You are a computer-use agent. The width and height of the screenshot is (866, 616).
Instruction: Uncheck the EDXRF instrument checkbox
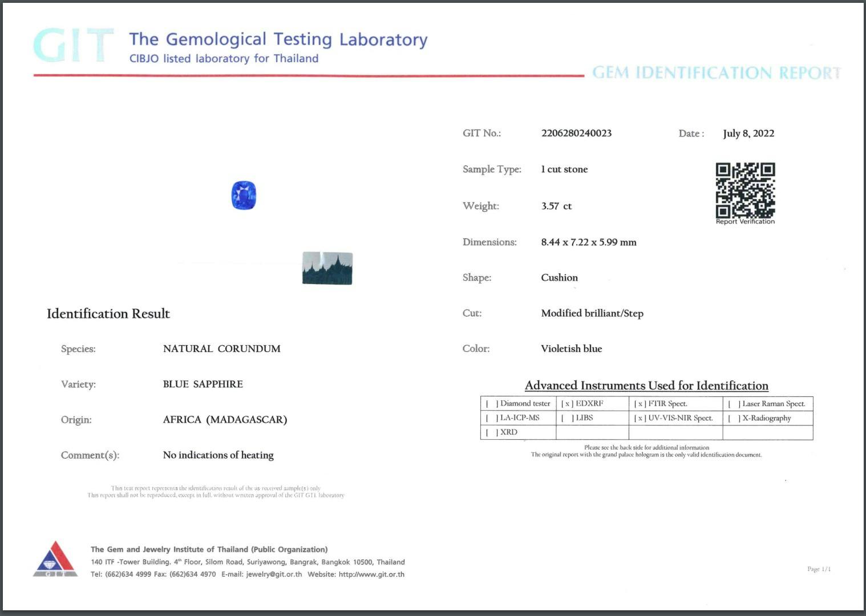click(x=567, y=404)
